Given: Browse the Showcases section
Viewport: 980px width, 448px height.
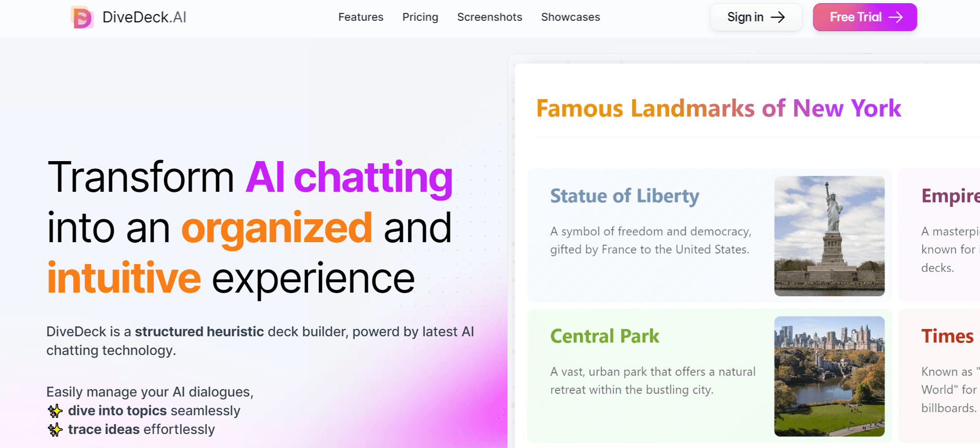Looking at the screenshot, I should pyautogui.click(x=570, y=17).
